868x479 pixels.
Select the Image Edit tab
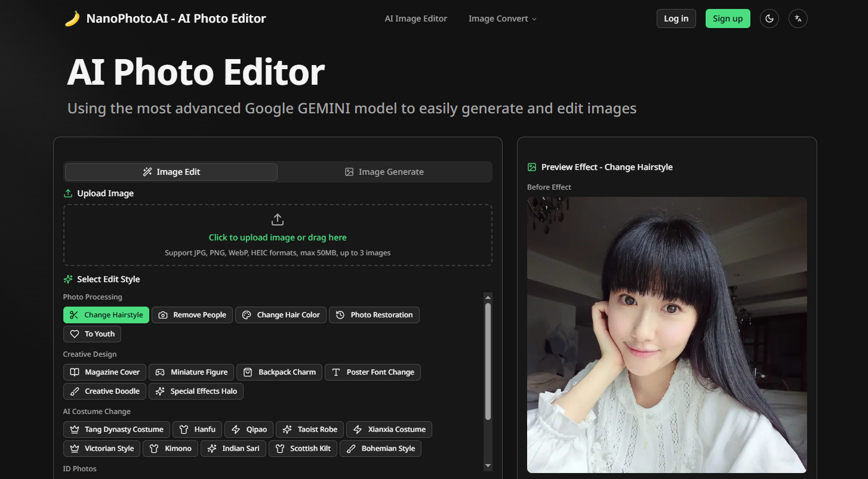[171, 172]
